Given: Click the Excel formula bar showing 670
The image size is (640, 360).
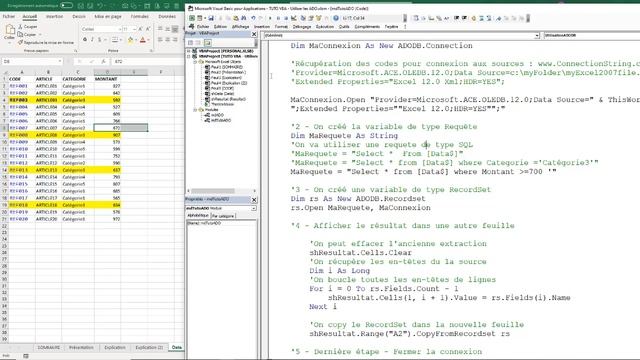Looking at the screenshot, I should (148, 61).
